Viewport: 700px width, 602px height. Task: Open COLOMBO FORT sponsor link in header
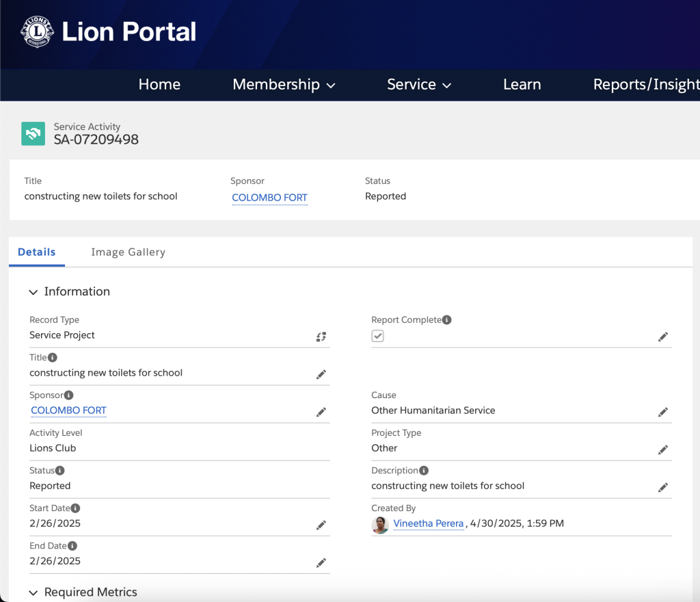(269, 198)
